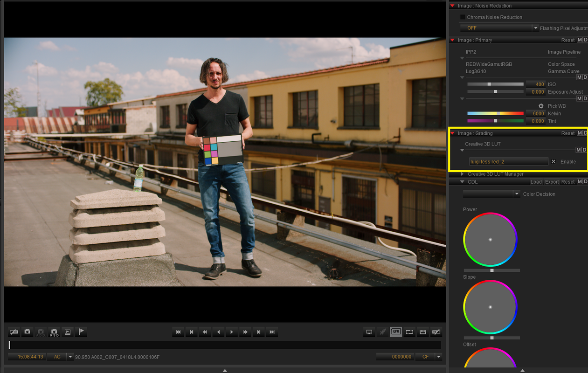Click the flag marker icon
The height and width of the screenshot is (373, 588).
81,332
